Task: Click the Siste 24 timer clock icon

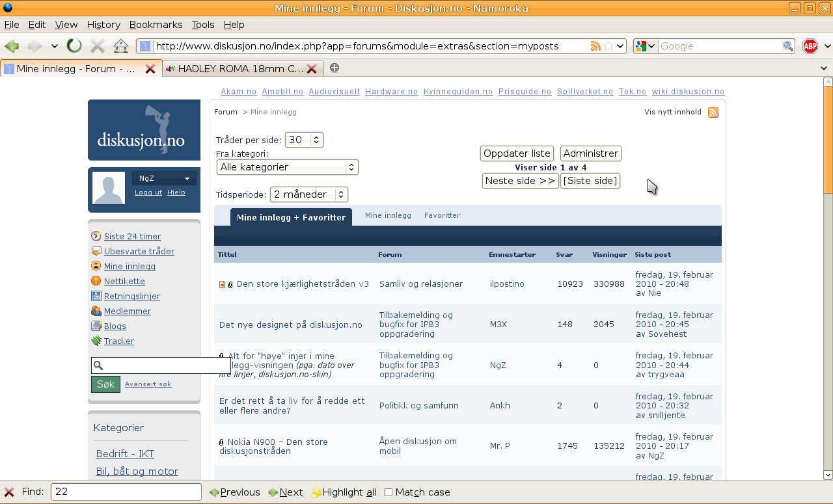Action: click(x=96, y=236)
